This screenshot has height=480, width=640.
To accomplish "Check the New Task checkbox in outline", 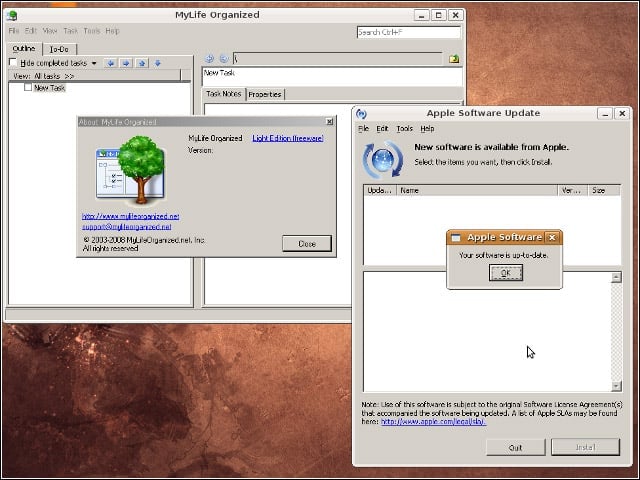I will (x=28, y=87).
